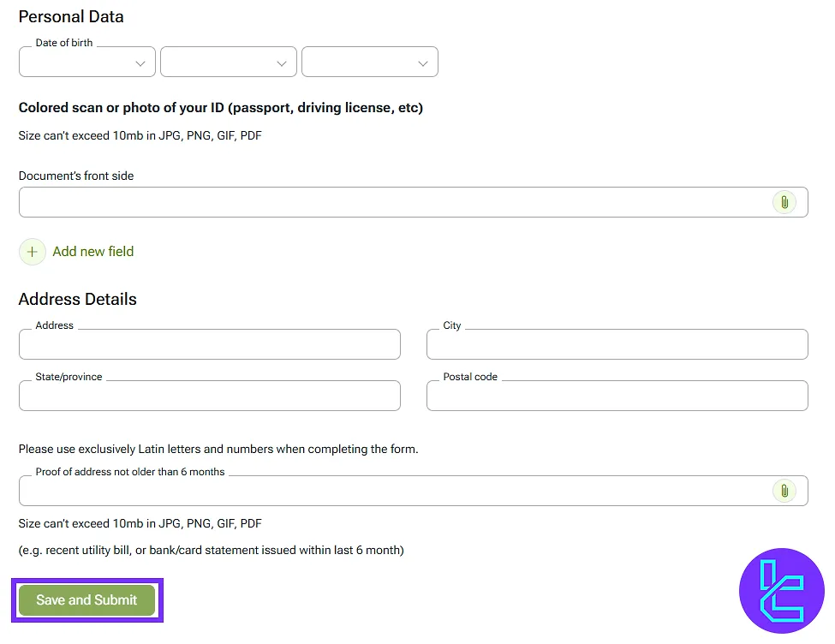835x644 pixels.
Task: Click the Document's front side upload field
Action: pyautogui.click(x=414, y=202)
